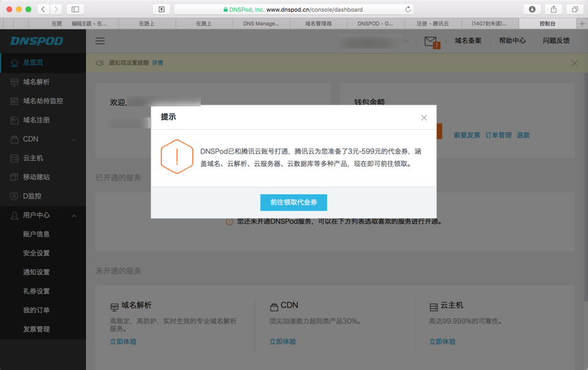Click the CDN sidebar icon
This screenshot has height=370, width=588.
tap(14, 139)
